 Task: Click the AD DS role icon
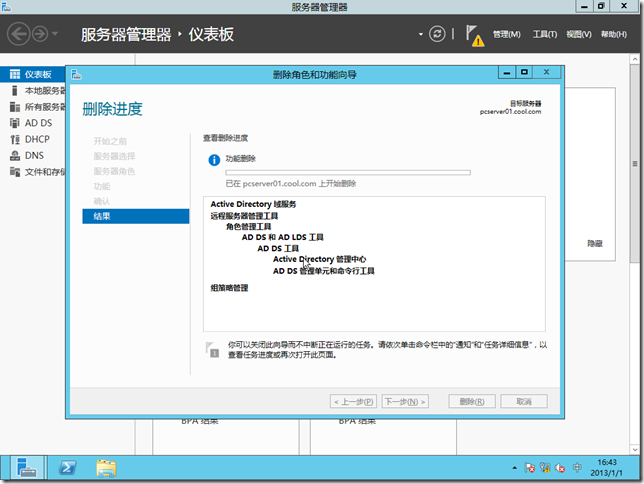[x=15, y=123]
